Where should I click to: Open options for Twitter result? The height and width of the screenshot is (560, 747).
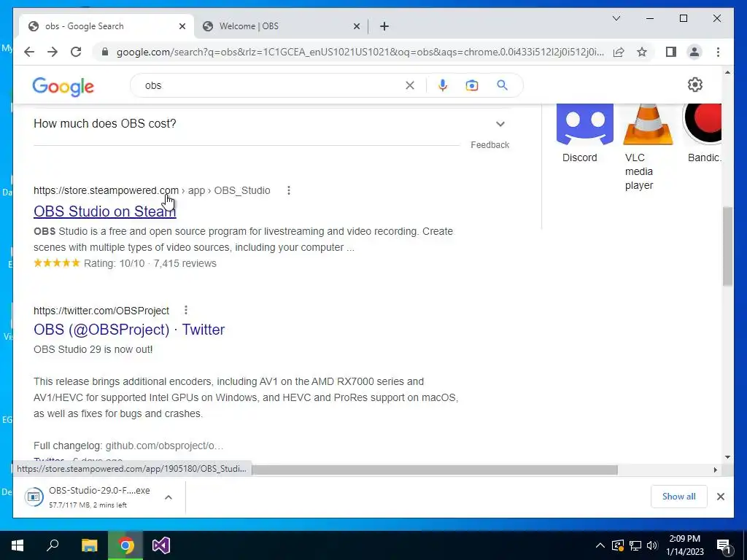pos(186,311)
